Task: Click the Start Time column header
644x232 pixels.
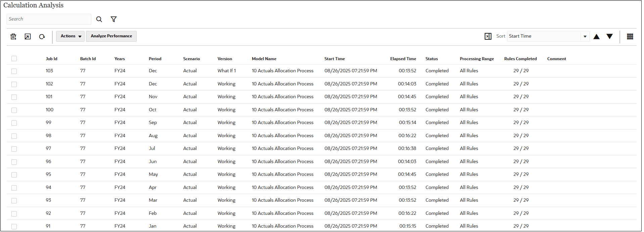Action: (x=334, y=59)
